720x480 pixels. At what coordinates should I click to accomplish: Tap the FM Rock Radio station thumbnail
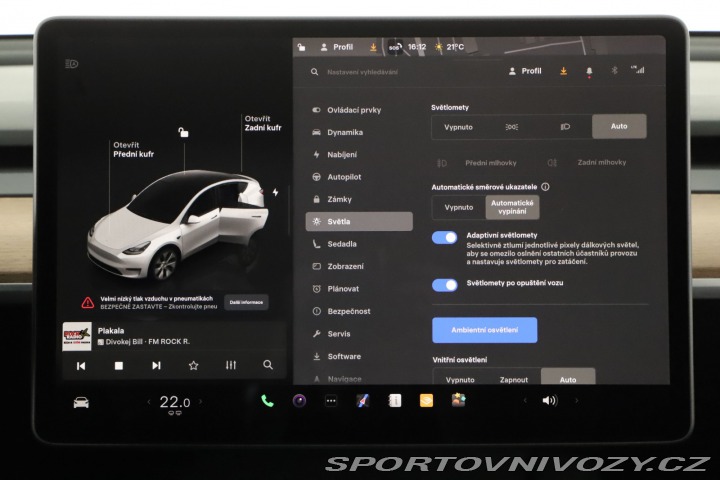pyautogui.click(x=77, y=336)
